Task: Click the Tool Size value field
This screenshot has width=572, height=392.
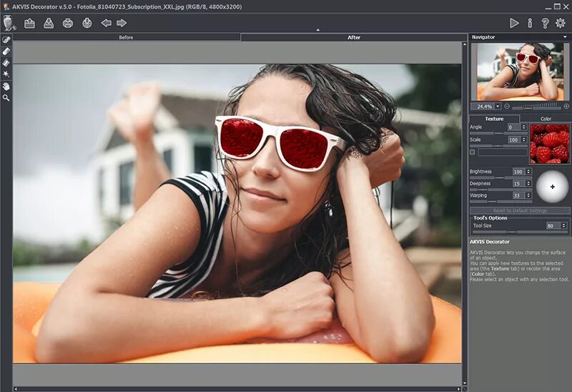Action: 552,225
